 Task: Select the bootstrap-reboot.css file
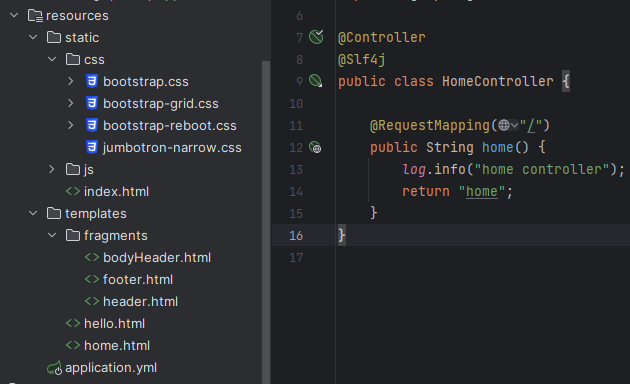pos(170,126)
